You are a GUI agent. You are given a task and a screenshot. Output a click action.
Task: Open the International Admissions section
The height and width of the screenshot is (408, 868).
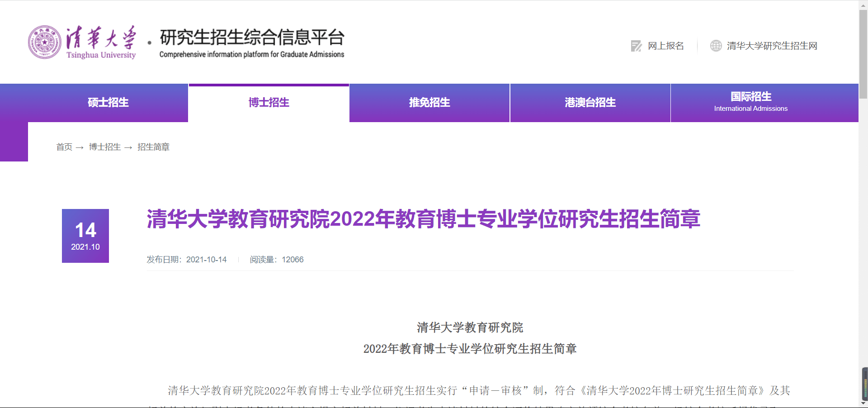point(750,103)
